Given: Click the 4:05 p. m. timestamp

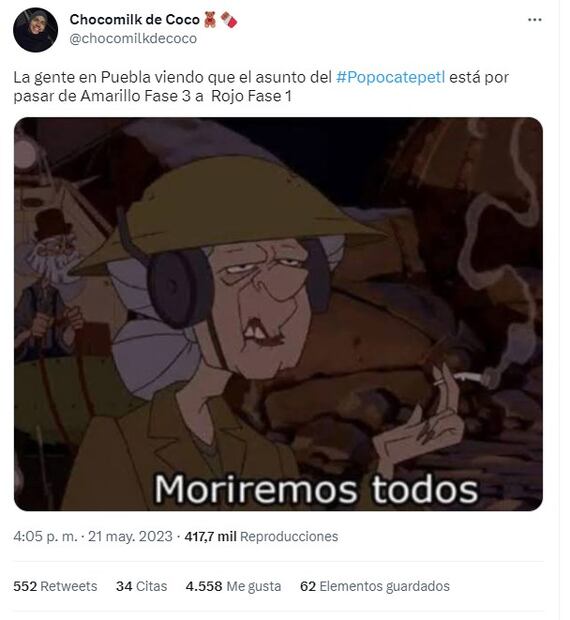Looking at the screenshot, I should (x=45, y=537).
